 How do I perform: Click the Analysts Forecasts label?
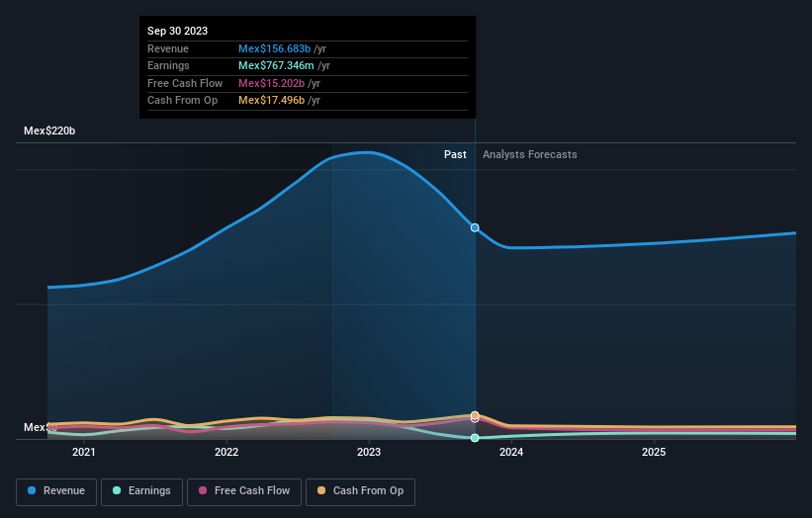(530, 154)
